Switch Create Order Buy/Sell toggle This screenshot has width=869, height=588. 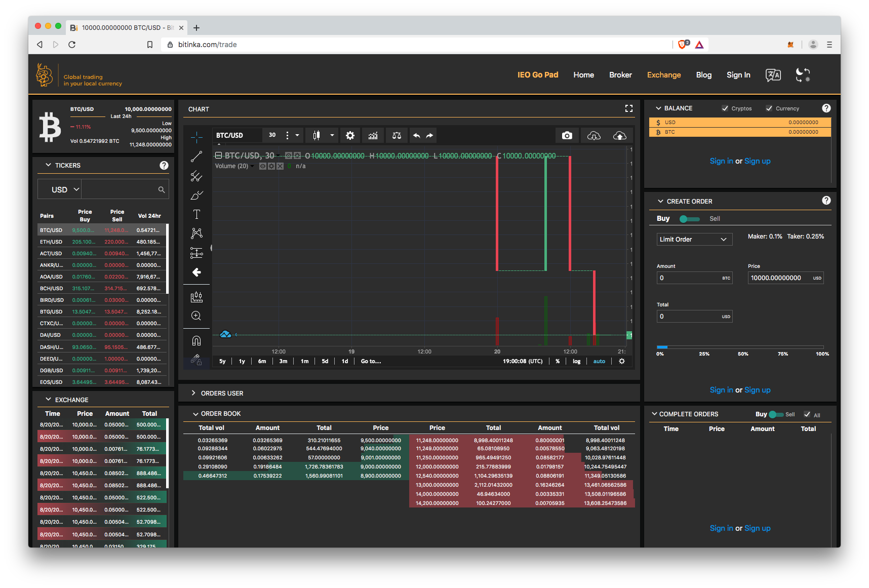pyautogui.click(x=690, y=219)
